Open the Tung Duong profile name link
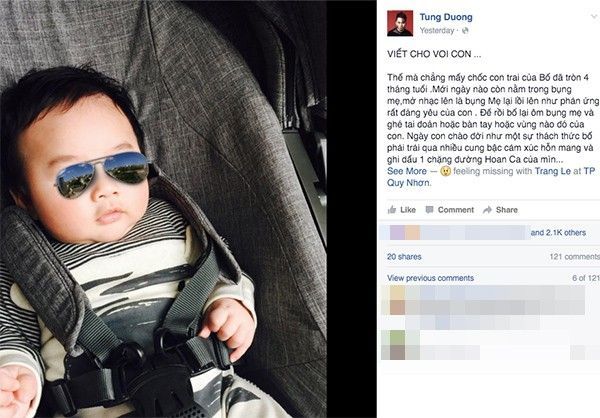The image size is (600, 418). point(446,17)
